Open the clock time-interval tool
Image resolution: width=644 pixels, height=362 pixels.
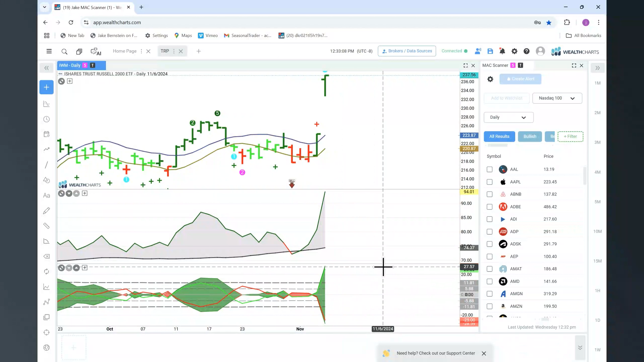coord(47,119)
